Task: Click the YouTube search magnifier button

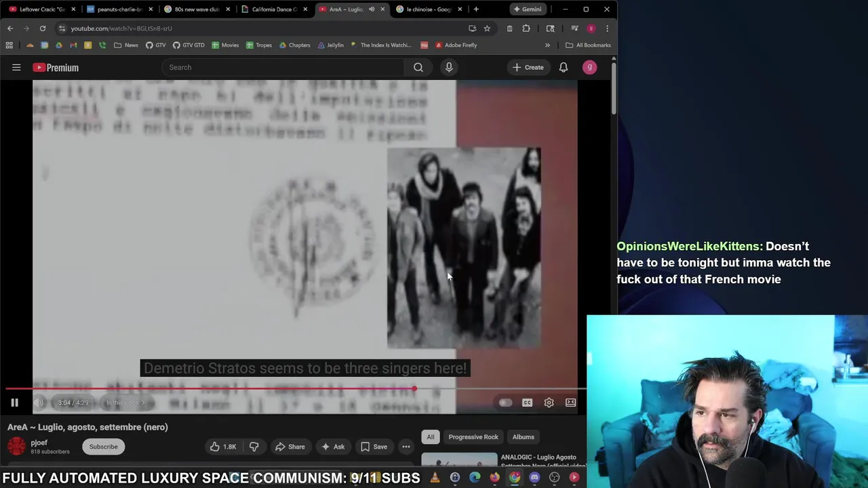Action: [x=418, y=67]
